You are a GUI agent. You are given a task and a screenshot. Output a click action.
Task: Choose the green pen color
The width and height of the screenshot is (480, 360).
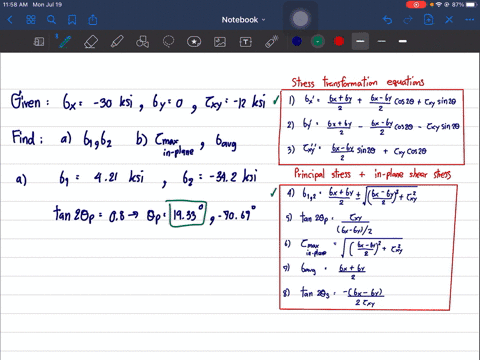318,41
